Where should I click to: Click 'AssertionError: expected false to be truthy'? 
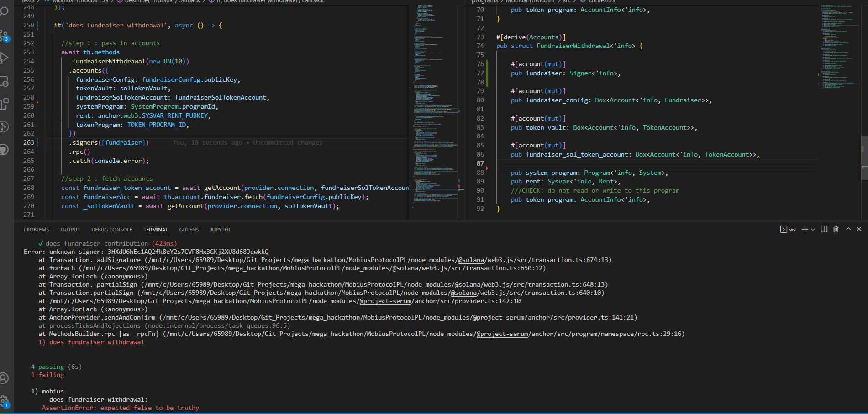tap(121, 408)
